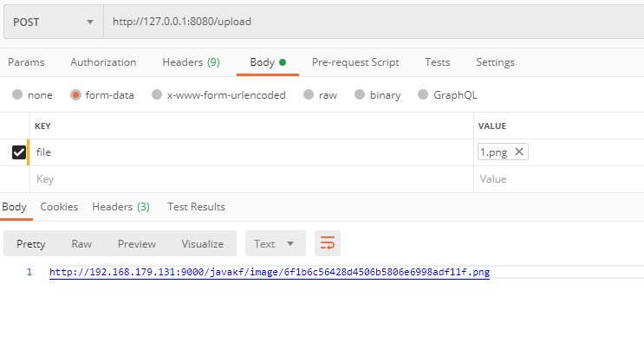The width and height of the screenshot is (644, 342).
Task: Open the Settings tab
Action: [x=495, y=62]
